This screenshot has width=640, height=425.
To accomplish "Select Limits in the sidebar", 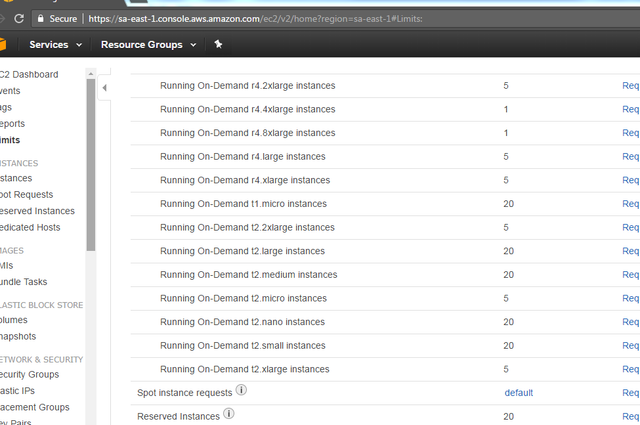I will [10, 140].
